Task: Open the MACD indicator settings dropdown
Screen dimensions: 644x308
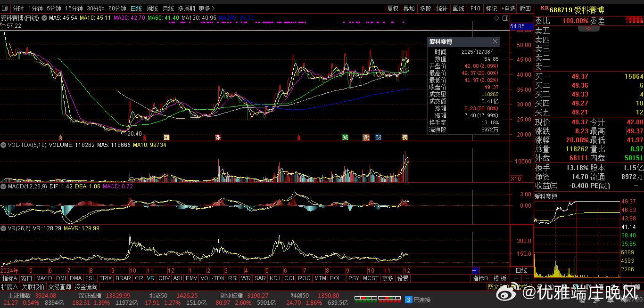Action: point(3,186)
